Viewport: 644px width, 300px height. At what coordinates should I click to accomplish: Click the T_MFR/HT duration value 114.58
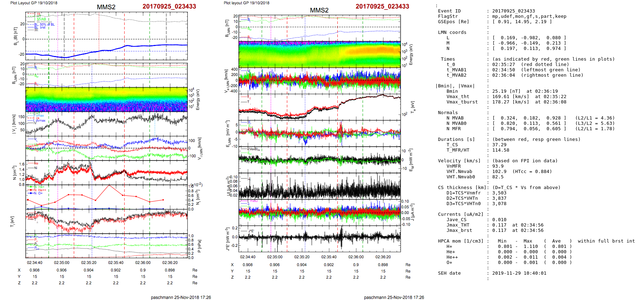(500, 150)
